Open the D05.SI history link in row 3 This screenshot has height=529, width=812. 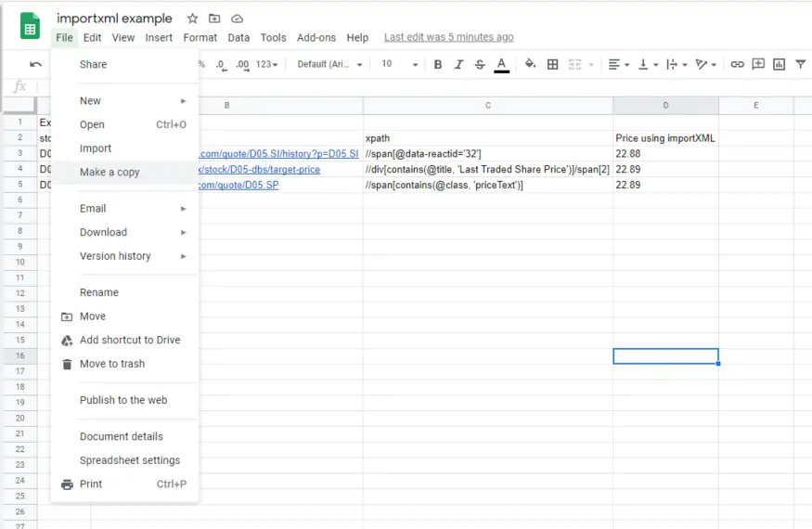[278, 154]
